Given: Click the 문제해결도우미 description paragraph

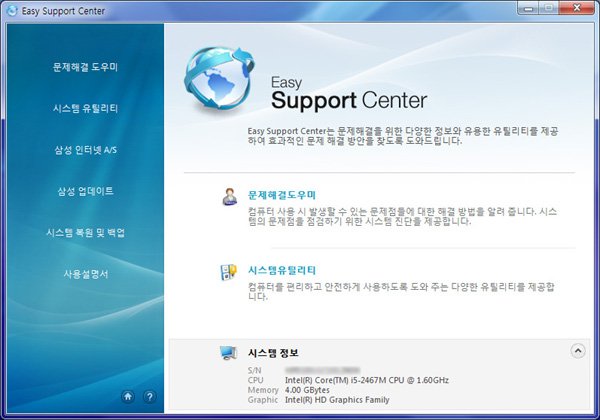Looking at the screenshot, I should (402, 217).
